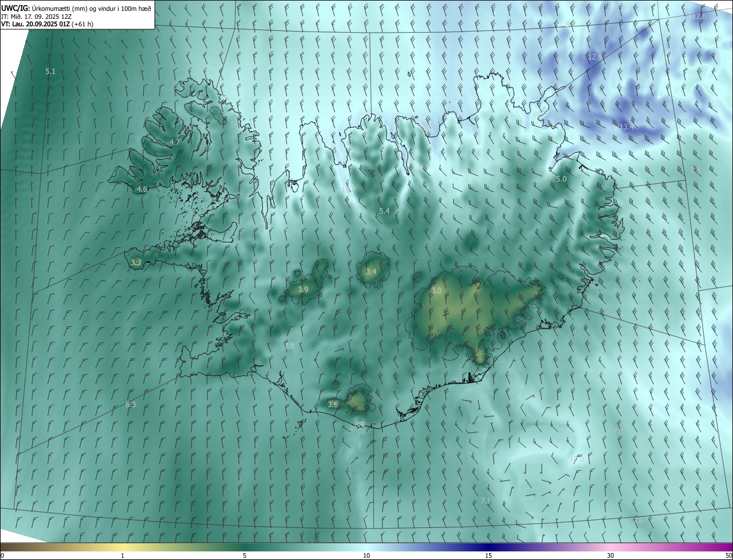Viewport: 733px width, 560px height.
Task: Click the colorbar tick labelled 15
Action: coord(488,555)
